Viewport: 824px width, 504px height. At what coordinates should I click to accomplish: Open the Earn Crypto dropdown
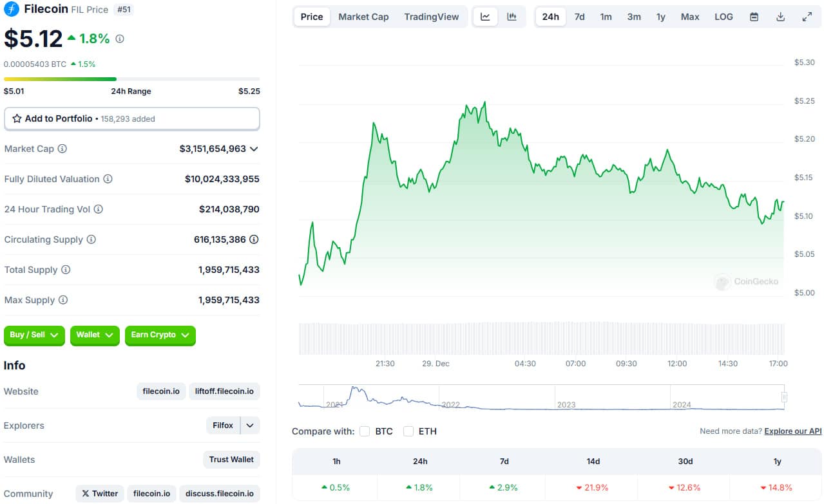pos(160,335)
